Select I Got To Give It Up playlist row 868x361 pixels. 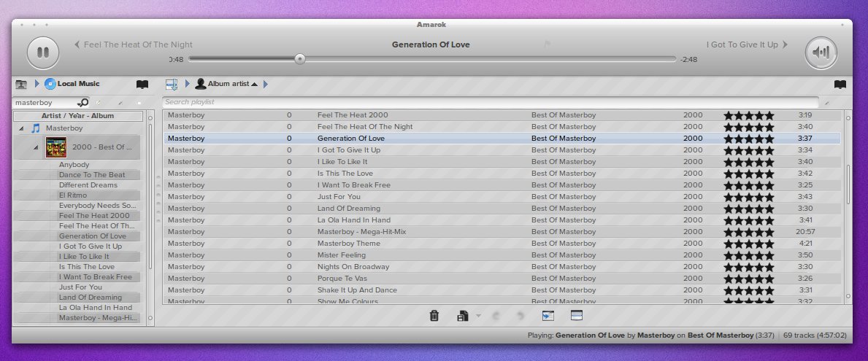click(502, 150)
